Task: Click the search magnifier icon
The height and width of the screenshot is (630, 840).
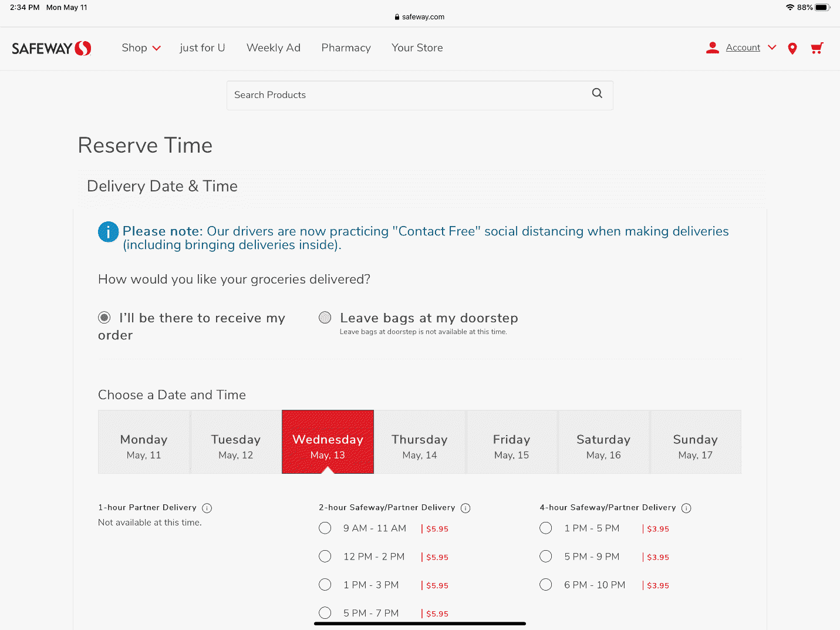Action: point(597,93)
